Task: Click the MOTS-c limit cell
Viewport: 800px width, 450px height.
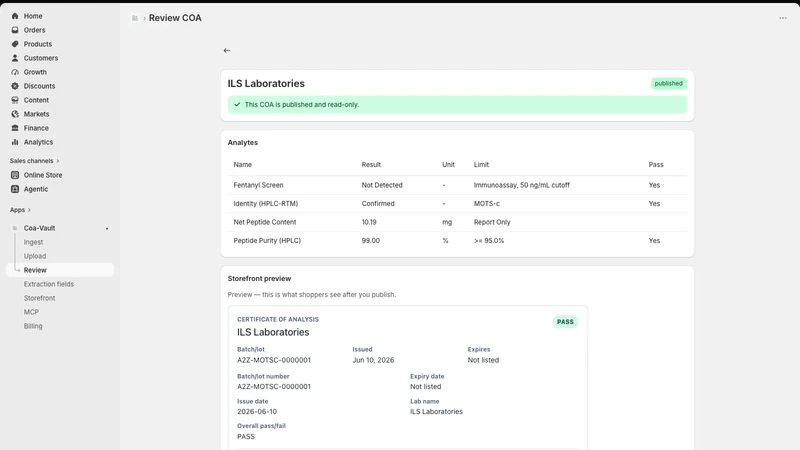Action: click(487, 204)
